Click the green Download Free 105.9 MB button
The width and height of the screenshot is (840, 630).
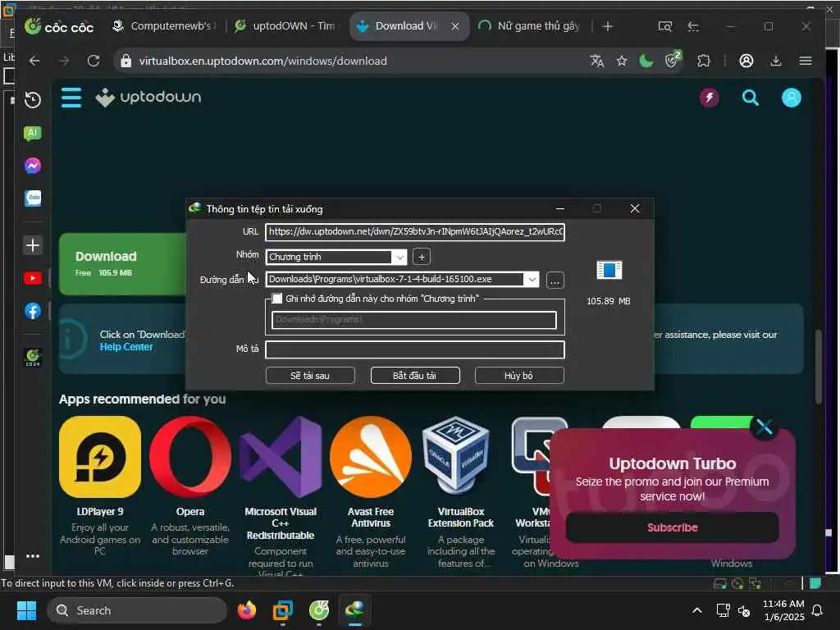tap(123, 264)
